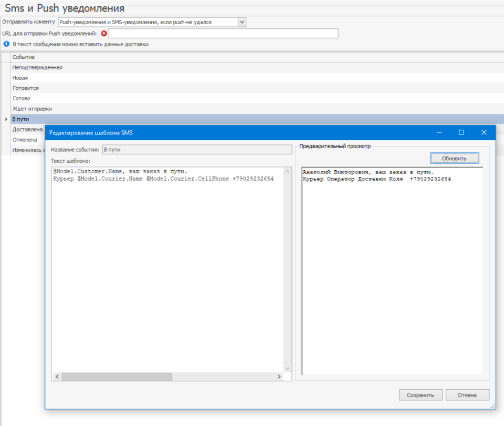Viewport: 504px width, 426px height.
Task: Click the red error icon beside URL field
Action: click(104, 34)
